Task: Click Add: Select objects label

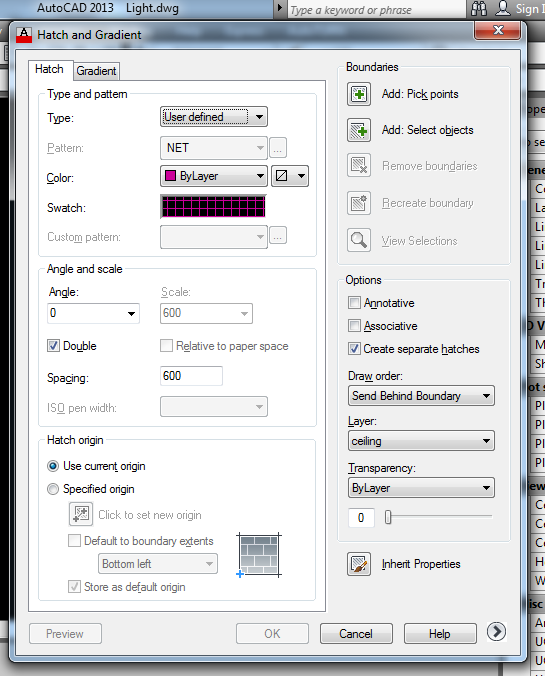Action: pyautogui.click(x=427, y=130)
